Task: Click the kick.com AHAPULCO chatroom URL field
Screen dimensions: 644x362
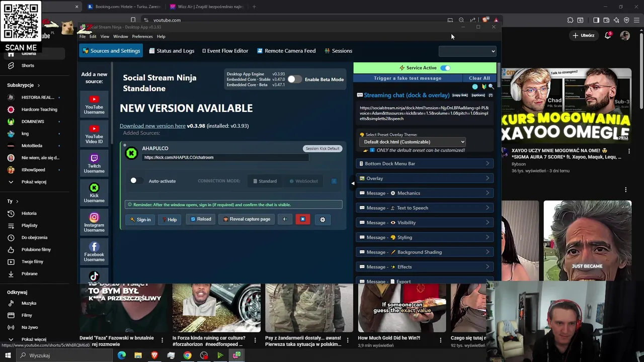Action: point(225,157)
